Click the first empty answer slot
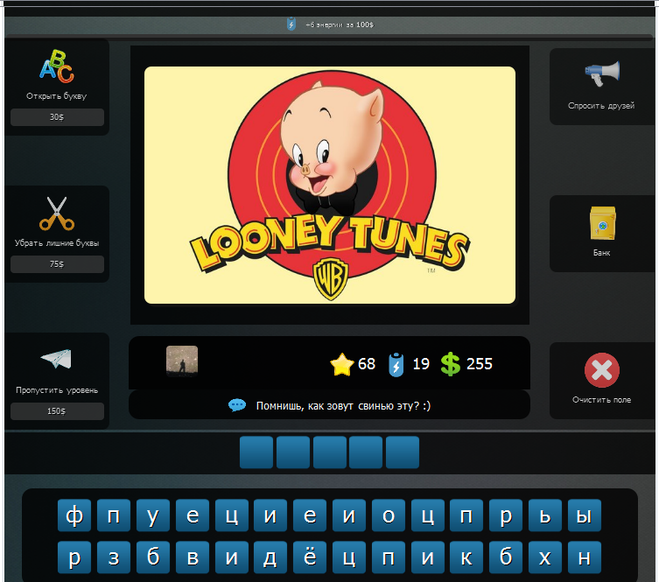659x582 pixels. 256,453
